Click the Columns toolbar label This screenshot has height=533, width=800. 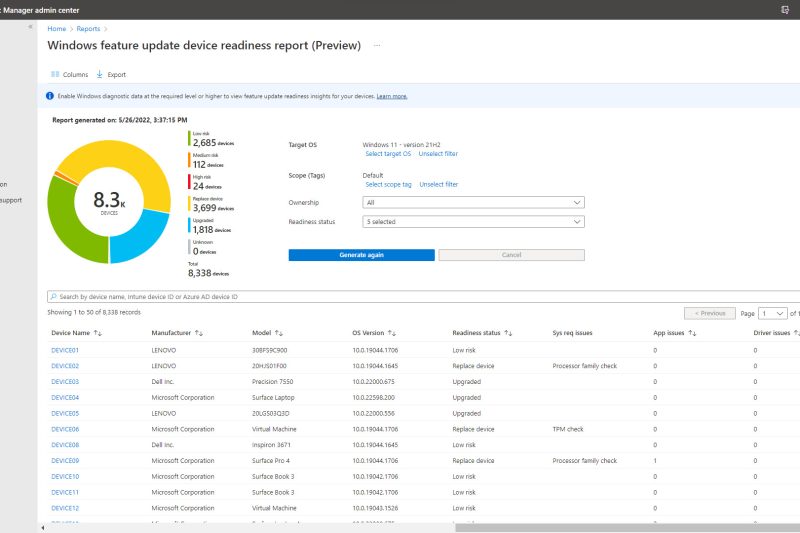76,74
